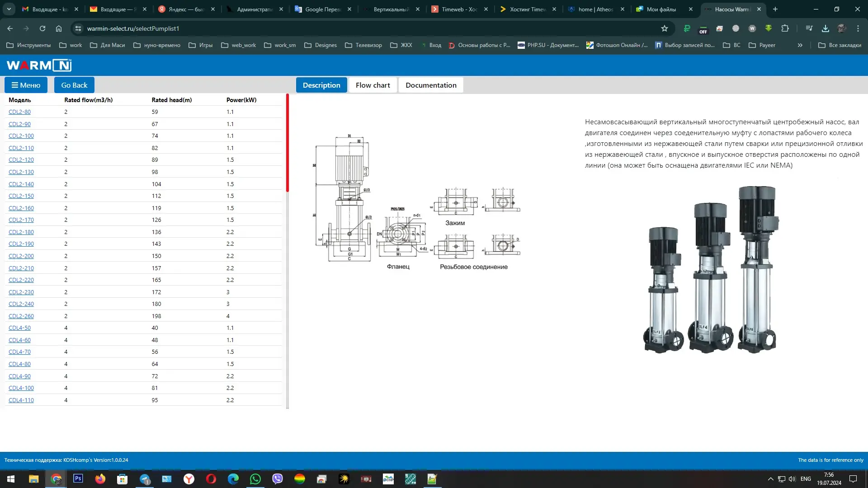The image size is (868, 488).
Task: Switch the ENG input language indicator
Action: [x=806, y=479]
